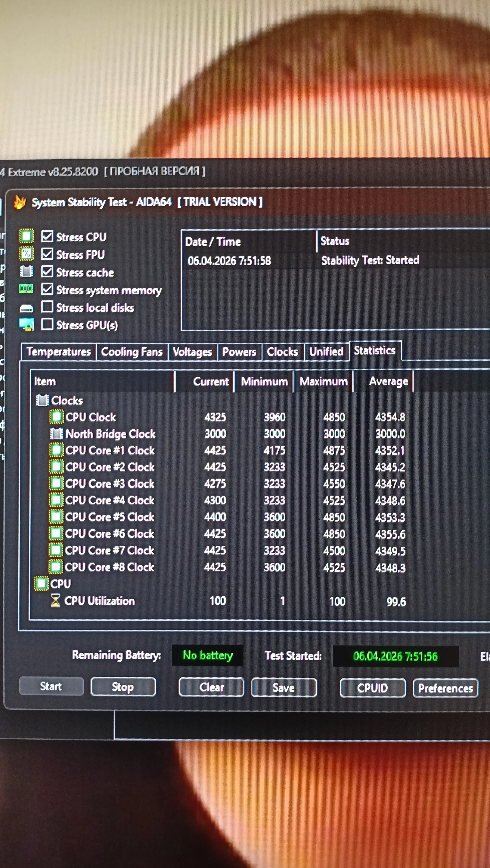The height and width of the screenshot is (868, 490).
Task: Click the Average column header
Action: pyautogui.click(x=388, y=381)
